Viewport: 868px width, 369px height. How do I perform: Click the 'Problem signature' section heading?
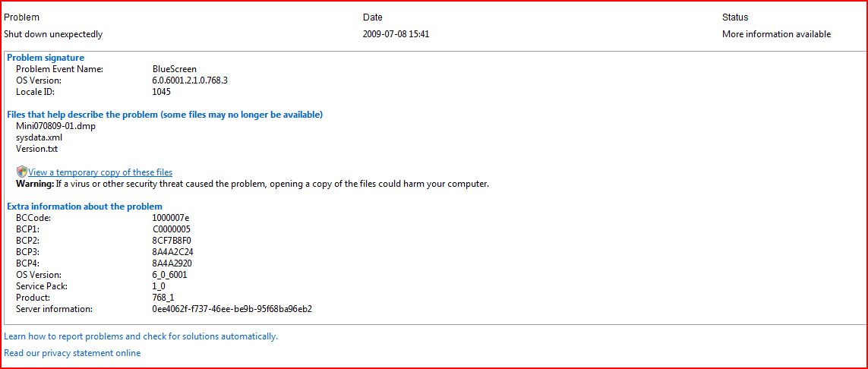(x=46, y=58)
